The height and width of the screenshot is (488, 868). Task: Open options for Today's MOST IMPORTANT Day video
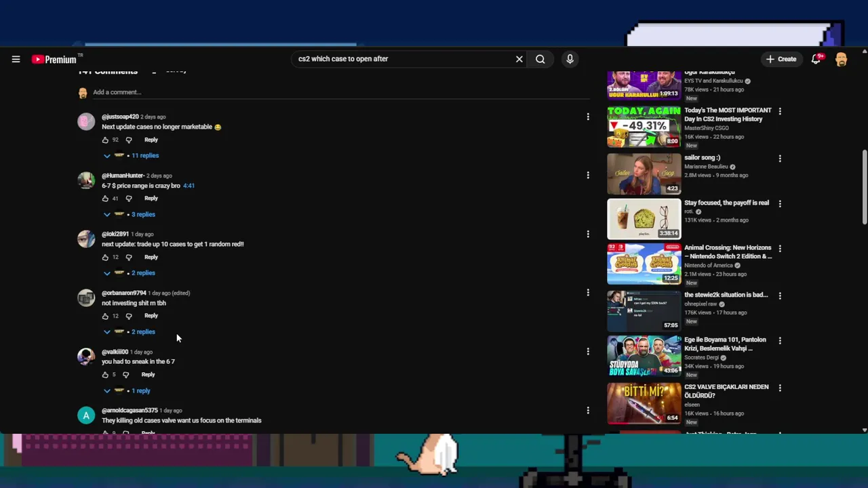(x=780, y=111)
